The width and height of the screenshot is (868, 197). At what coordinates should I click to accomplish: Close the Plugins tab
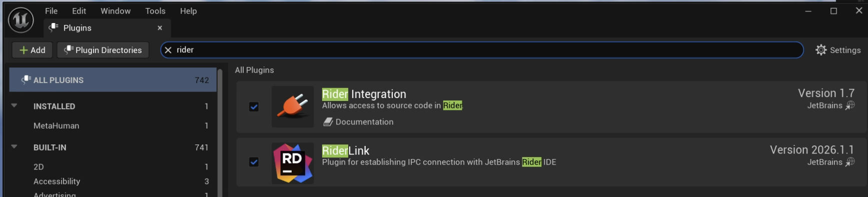(160, 28)
